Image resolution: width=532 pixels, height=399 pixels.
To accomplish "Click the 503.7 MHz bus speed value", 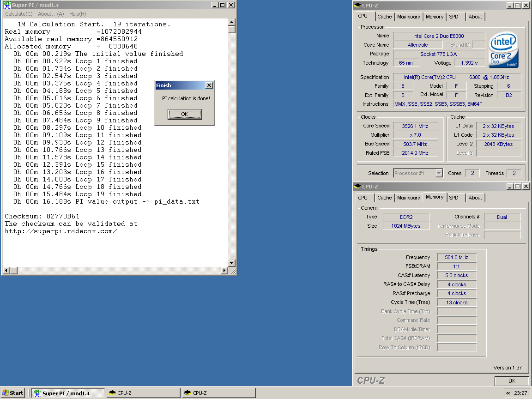I will click(x=415, y=144).
